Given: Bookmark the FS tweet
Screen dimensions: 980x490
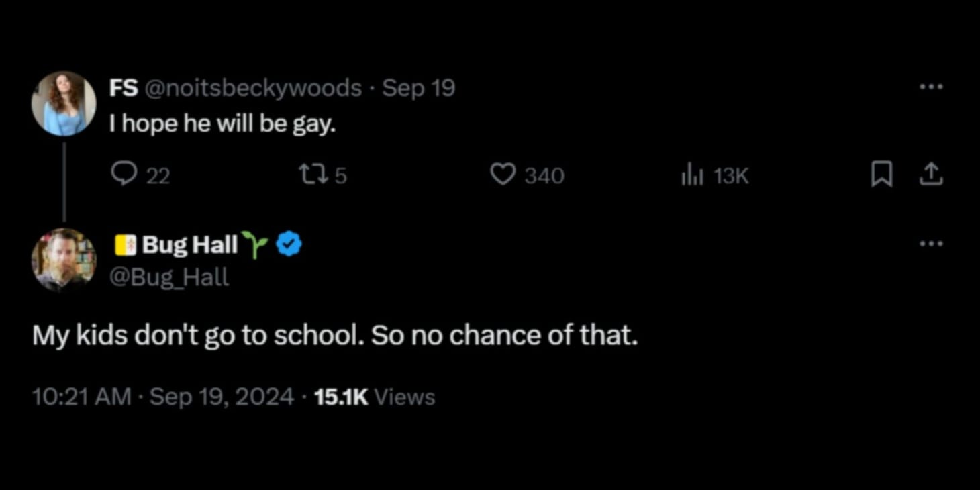Looking at the screenshot, I should [881, 175].
